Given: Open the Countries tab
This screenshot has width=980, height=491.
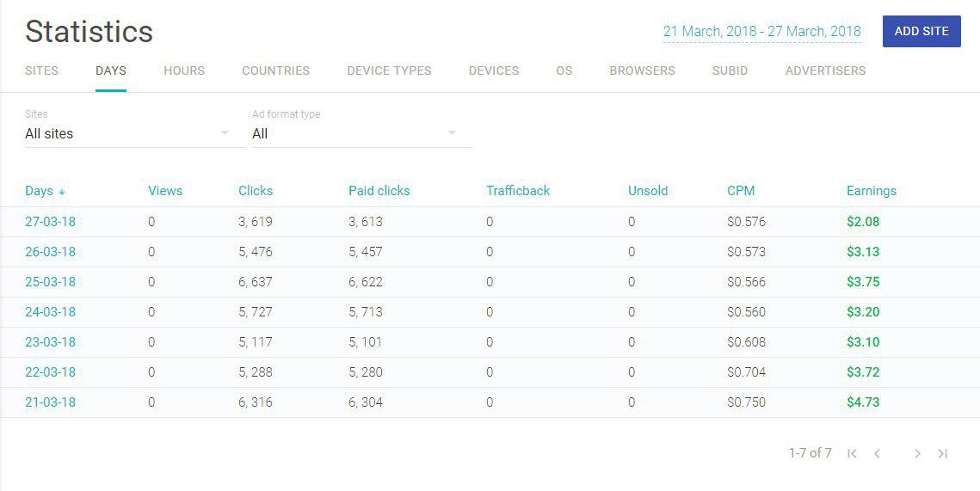Looking at the screenshot, I should click(275, 71).
